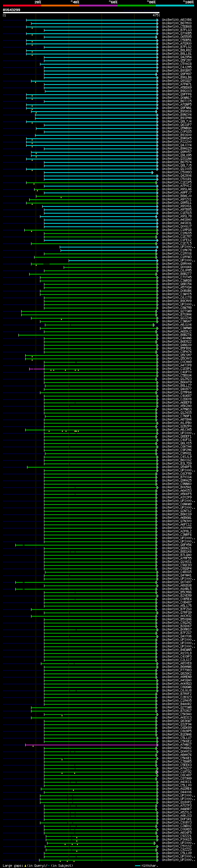
Task: Choose the UniRef100_P22200 entry
Action: click(x=177, y=142)
